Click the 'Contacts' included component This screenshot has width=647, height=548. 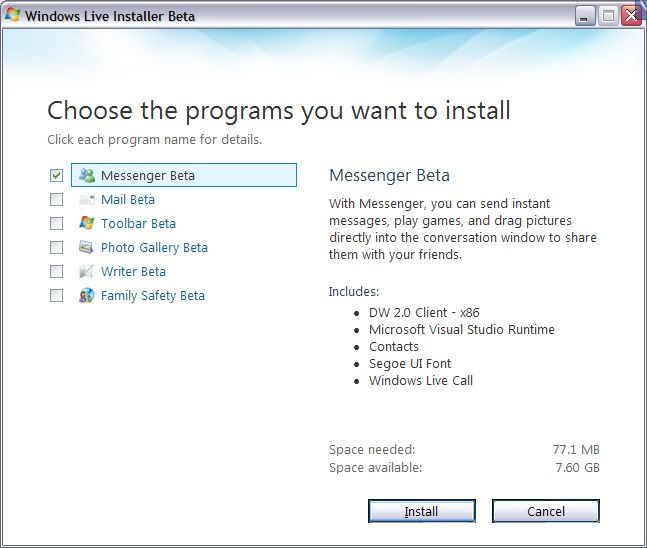coord(394,346)
